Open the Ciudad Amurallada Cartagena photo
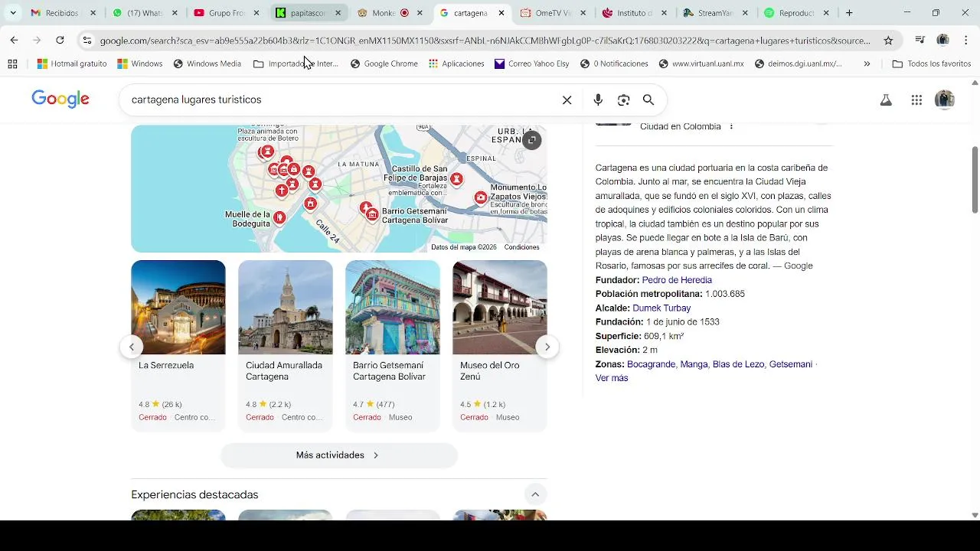980x551 pixels. pos(286,307)
